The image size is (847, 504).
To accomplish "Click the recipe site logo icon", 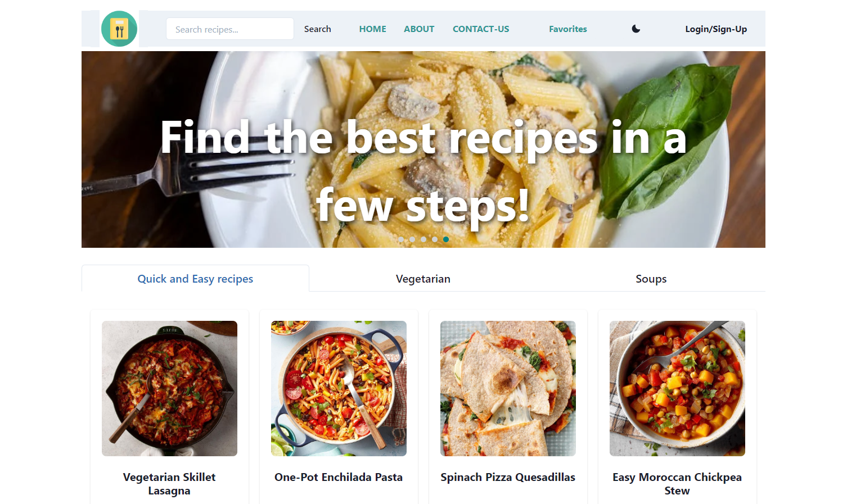I will (x=119, y=29).
